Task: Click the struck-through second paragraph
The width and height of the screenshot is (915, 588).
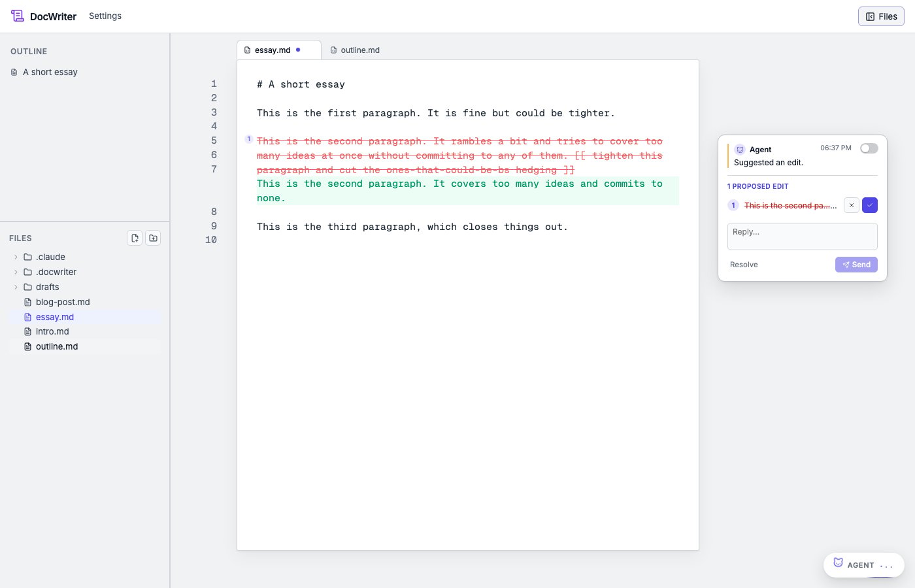Action: click(x=460, y=155)
